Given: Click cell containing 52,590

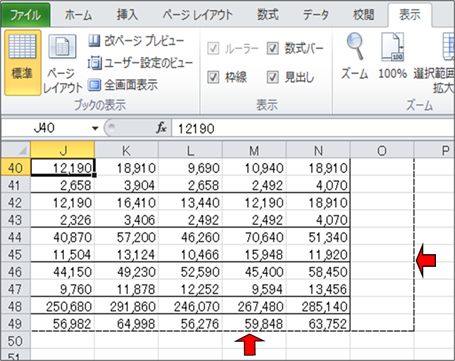Looking at the screenshot, I should [190, 271].
